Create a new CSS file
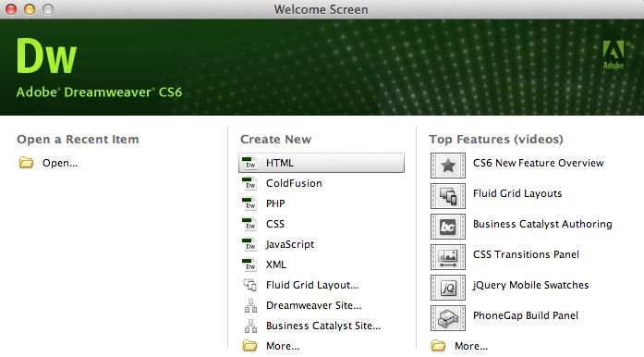The height and width of the screenshot is (357, 644). (275, 224)
